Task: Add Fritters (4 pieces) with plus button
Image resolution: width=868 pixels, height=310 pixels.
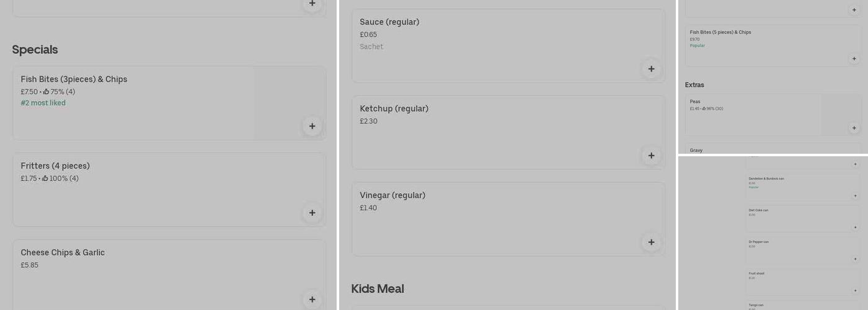Action: (312, 213)
